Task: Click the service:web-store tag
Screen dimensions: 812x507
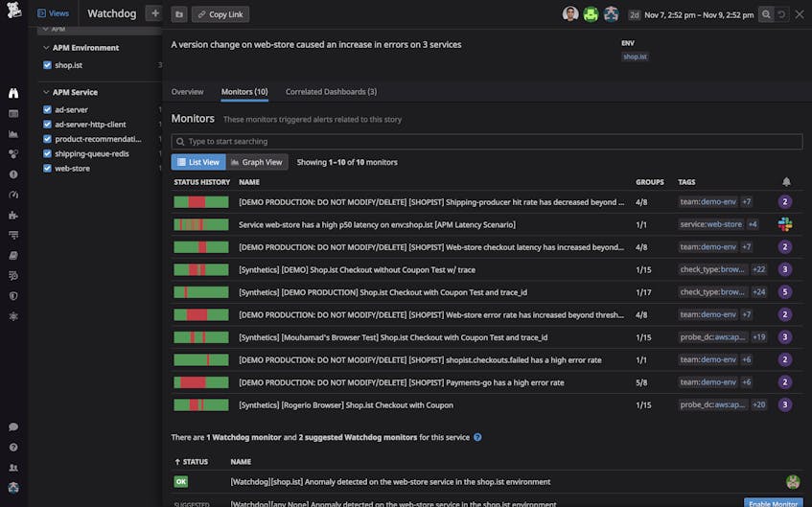Action: tap(711, 224)
